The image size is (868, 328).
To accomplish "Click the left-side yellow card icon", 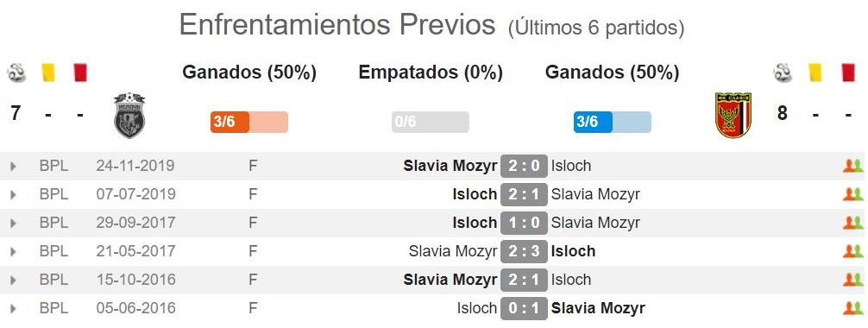I will pos(48,73).
